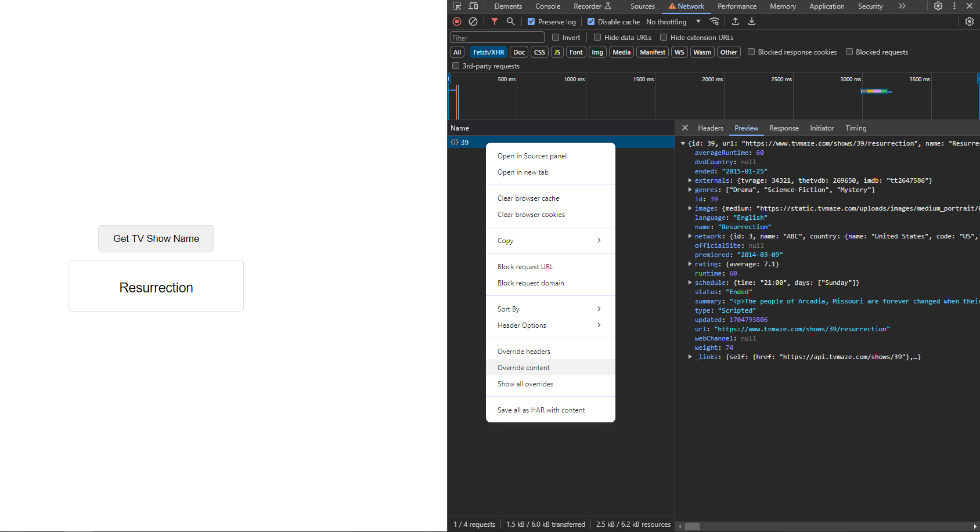Screen dimensions: 980x532
Task: Click the preview horizontal scrollbar thumb
Action: 692,527
